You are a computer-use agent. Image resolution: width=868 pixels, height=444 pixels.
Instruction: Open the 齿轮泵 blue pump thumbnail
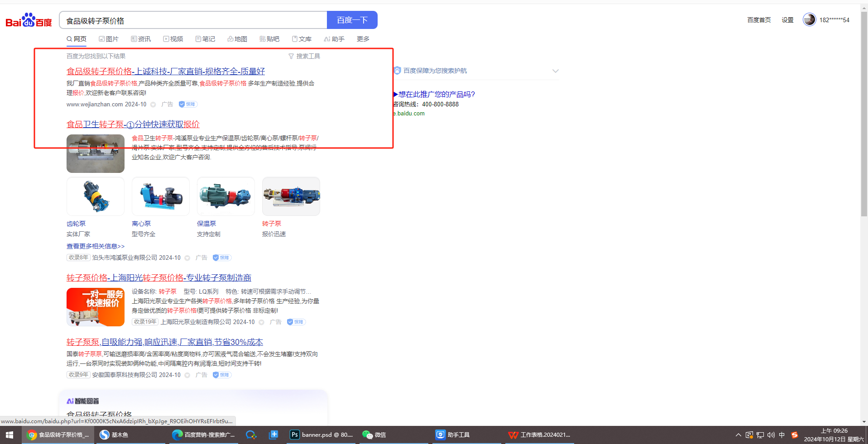(96, 196)
